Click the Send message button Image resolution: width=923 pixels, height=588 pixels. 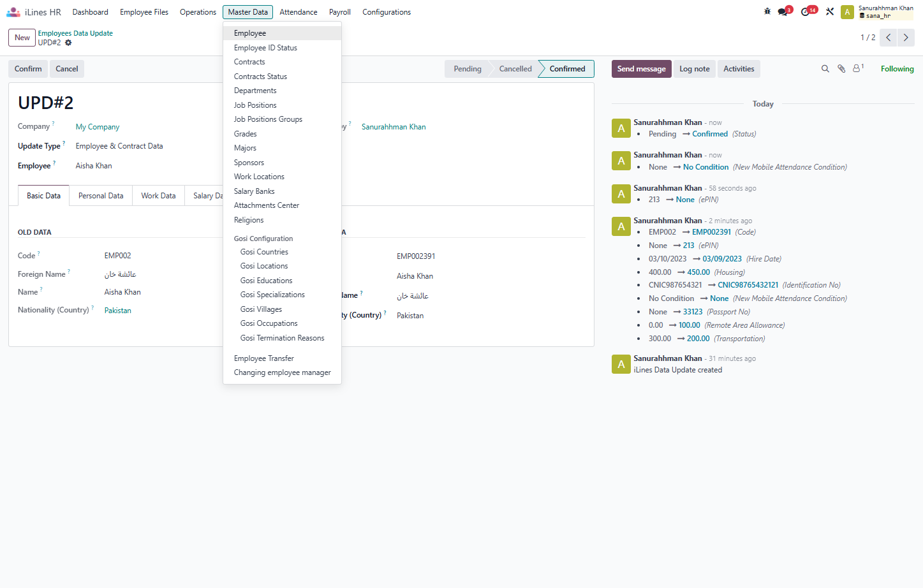(x=642, y=69)
